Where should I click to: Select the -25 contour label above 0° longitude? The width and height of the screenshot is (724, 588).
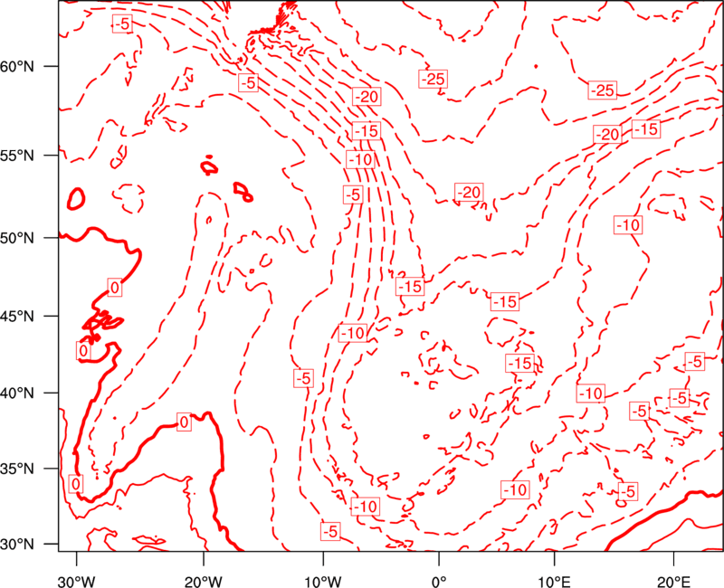(433, 79)
